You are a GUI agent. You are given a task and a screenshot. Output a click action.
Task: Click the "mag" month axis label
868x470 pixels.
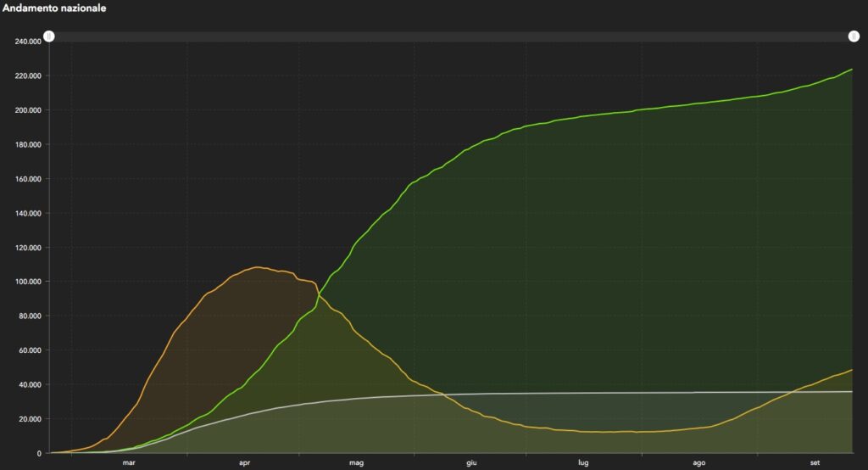click(356, 462)
